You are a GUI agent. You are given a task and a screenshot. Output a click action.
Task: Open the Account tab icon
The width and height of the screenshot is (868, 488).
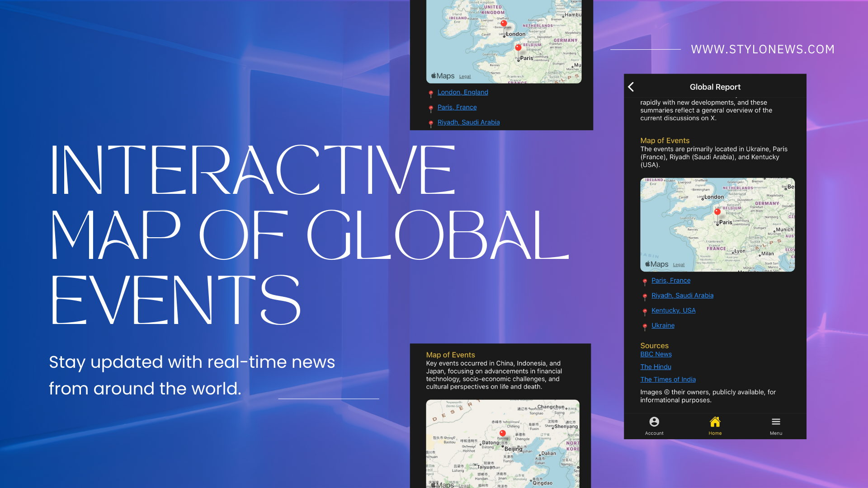(654, 422)
